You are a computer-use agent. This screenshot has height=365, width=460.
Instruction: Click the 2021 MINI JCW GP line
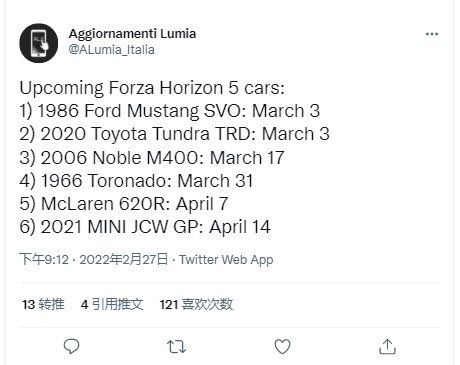(145, 227)
